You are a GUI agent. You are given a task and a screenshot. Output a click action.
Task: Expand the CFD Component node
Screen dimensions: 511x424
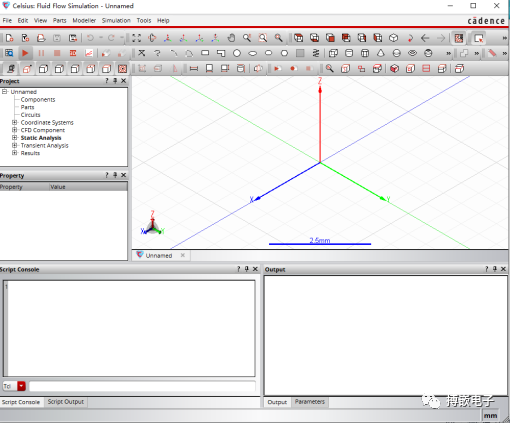pyautogui.click(x=14, y=130)
